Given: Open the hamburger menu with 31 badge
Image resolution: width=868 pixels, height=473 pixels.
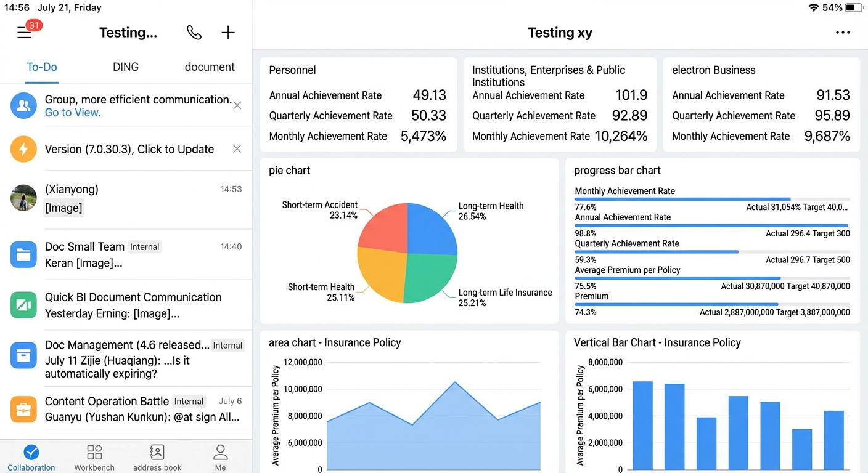Looking at the screenshot, I should point(25,33).
